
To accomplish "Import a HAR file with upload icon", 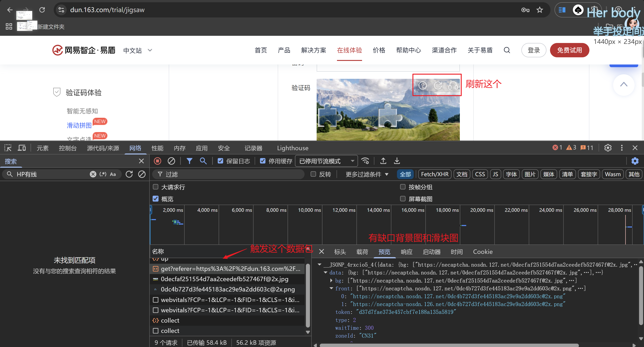I will pyautogui.click(x=383, y=161).
